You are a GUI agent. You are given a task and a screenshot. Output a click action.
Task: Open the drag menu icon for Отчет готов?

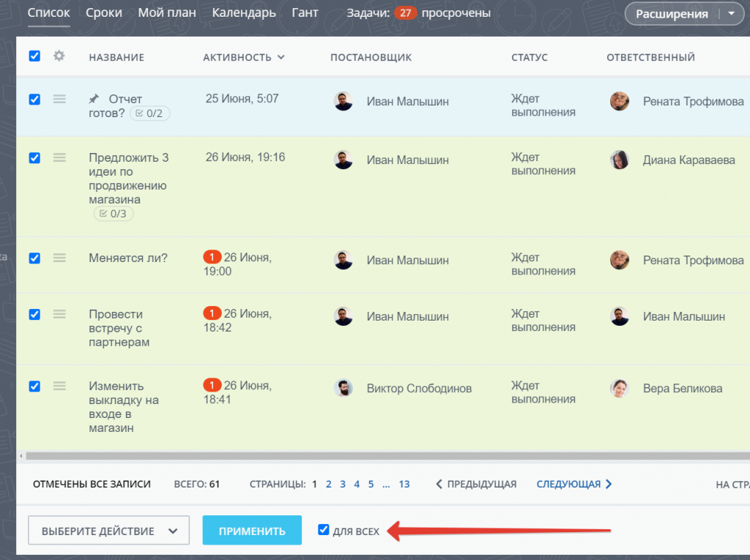click(59, 99)
